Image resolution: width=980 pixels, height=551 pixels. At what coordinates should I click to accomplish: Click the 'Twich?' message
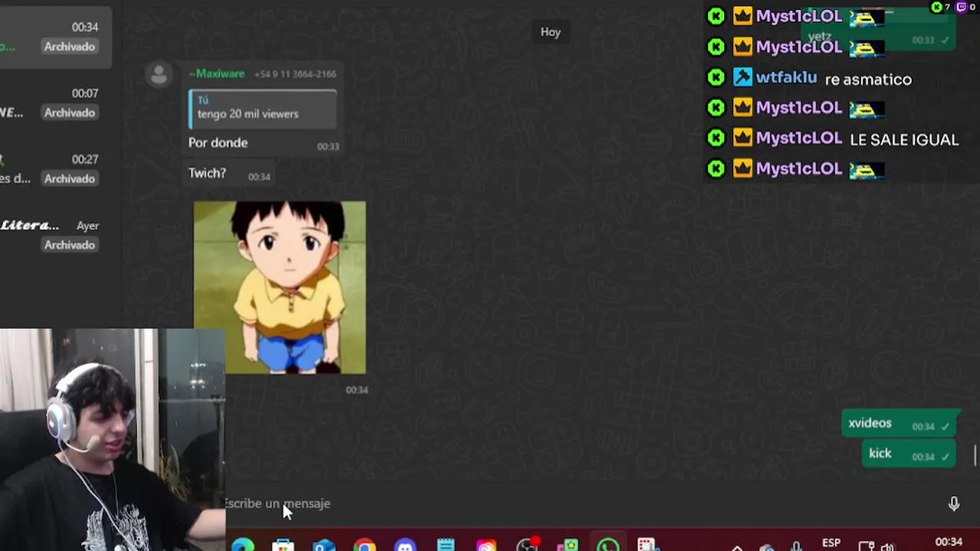point(207,173)
